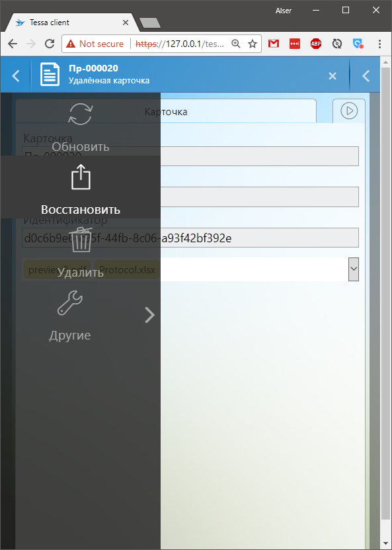
Task: Click the Обновить refresh icon
Action: 81,115
